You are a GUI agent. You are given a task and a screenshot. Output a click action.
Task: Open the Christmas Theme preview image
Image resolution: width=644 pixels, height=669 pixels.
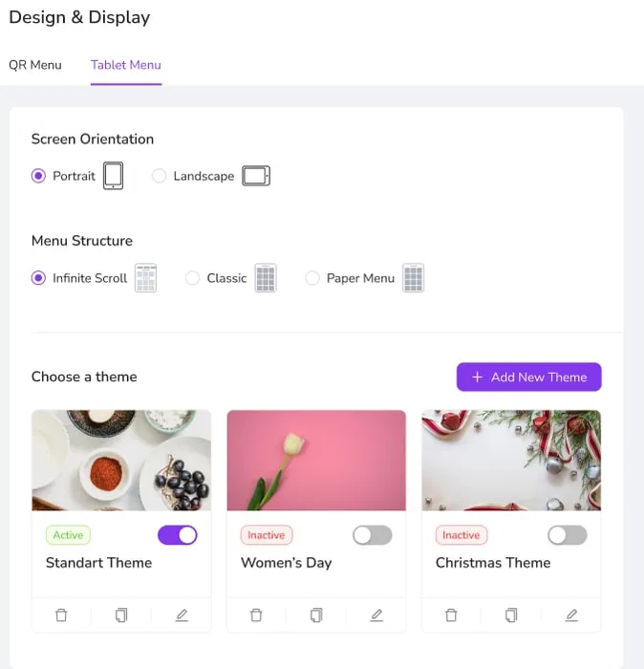(511, 460)
